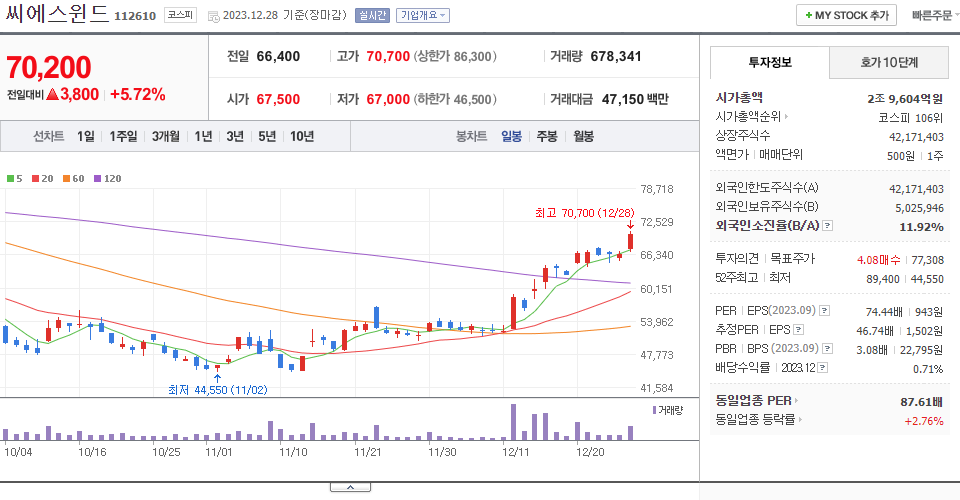Screen dimensions: 960x500
Task: Click the MY STOCK 추가 button
Action: 846,15
